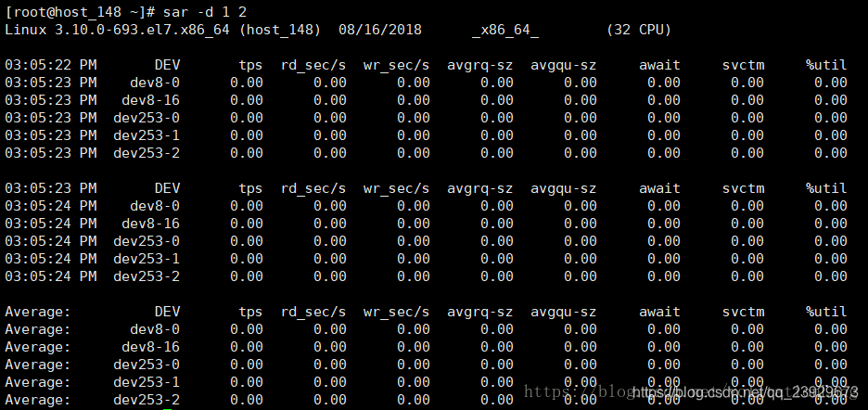868x410 pixels.
Task: Click %util value of dev253-2 at 03:05:23 PM
Action: tap(830, 153)
